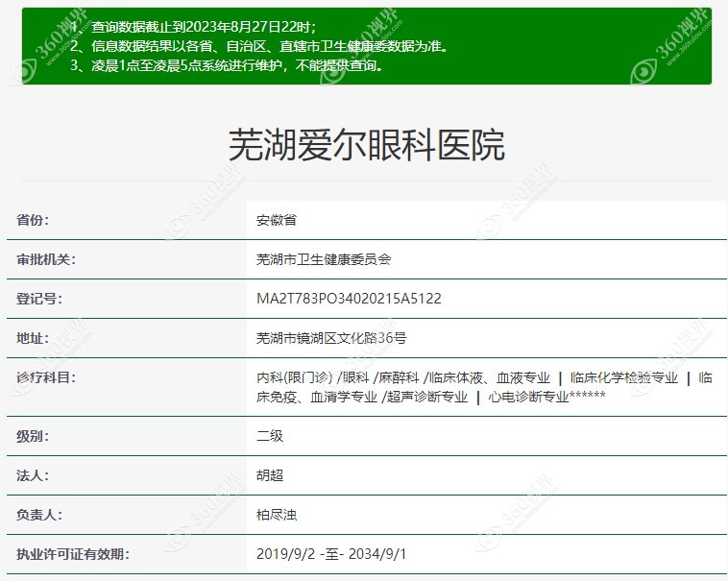Click the 负责人 label
Viewport: 728px width, 581px height.
pos(39,515)
